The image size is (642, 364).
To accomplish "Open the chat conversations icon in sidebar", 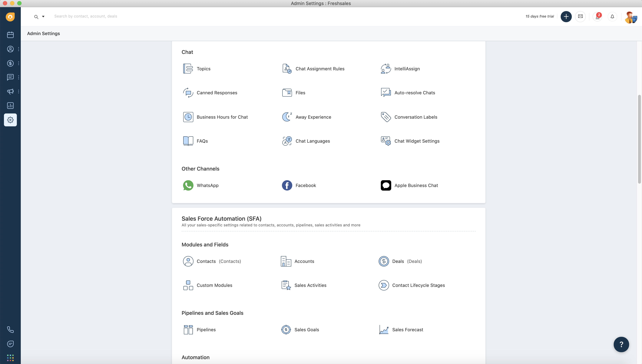I will (x=10, y=77).
